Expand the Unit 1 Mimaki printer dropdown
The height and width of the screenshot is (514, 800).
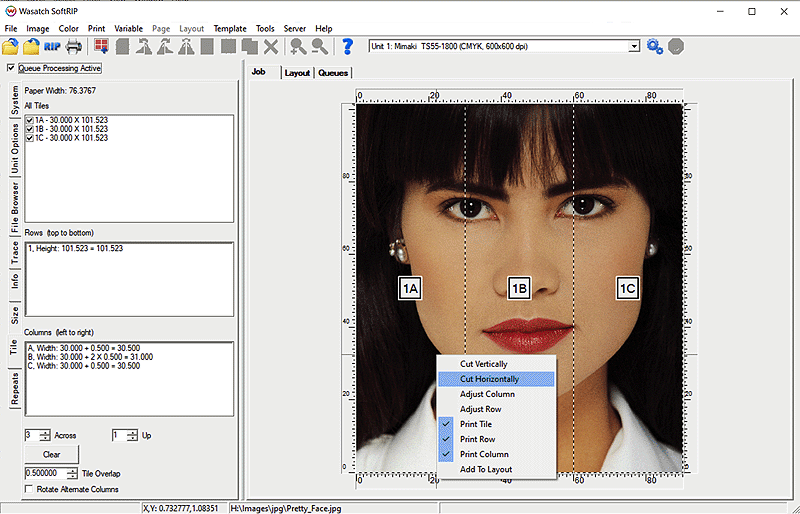634,46
